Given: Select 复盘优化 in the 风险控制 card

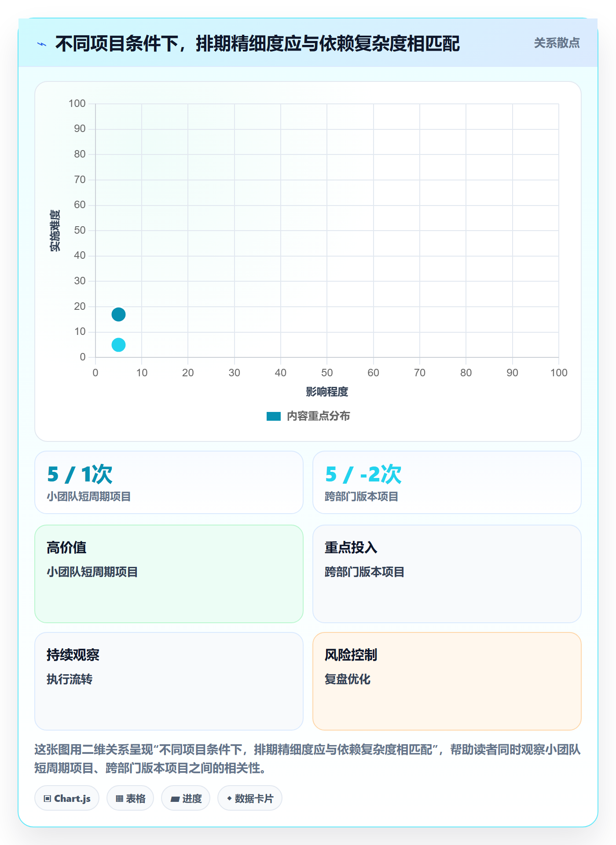Looking at the screenshot, I should [x=348, y=679].
